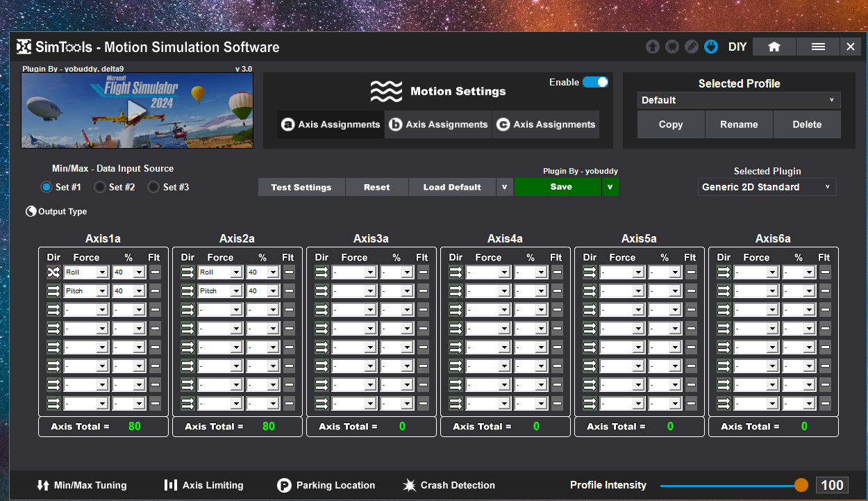
Task: Click the blue plugin power icon
Action: click(710, 47)
